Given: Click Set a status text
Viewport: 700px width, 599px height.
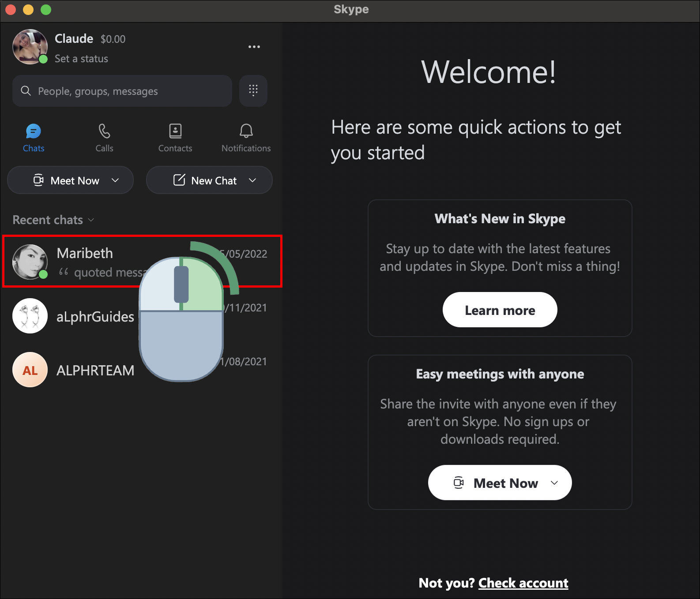Looking at the screenshot, I should 81,59.
